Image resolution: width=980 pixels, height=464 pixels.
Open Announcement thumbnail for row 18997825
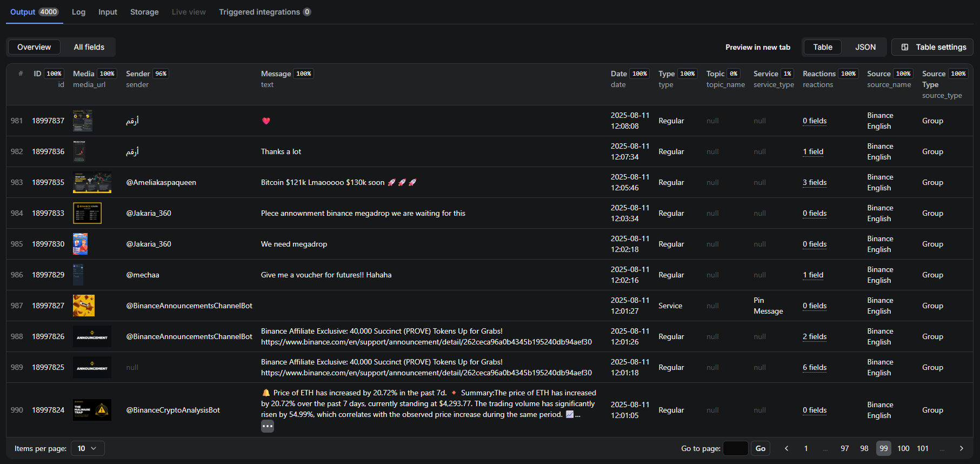point(92,367)
